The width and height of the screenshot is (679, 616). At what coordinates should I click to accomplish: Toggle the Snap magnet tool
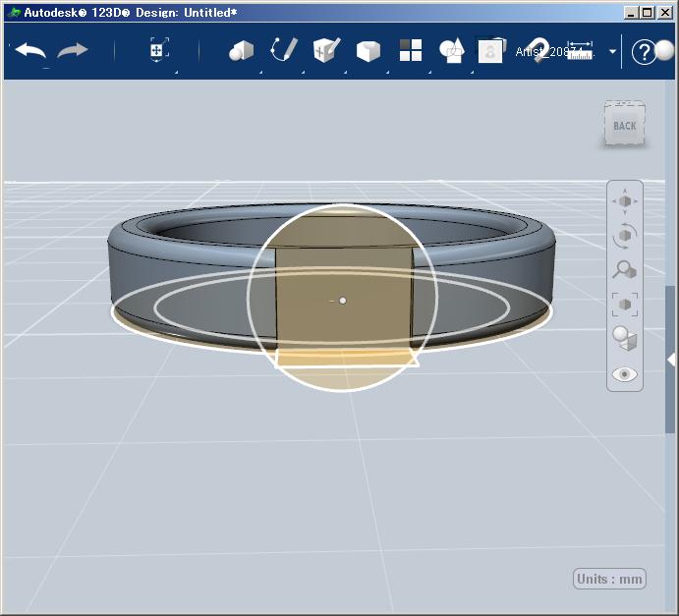[x=539, y=50]
